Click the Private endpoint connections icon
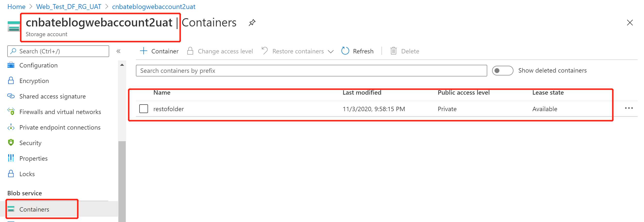Viewport: 644px width, 222px height. pyautogui.click(x=11, y=127)
